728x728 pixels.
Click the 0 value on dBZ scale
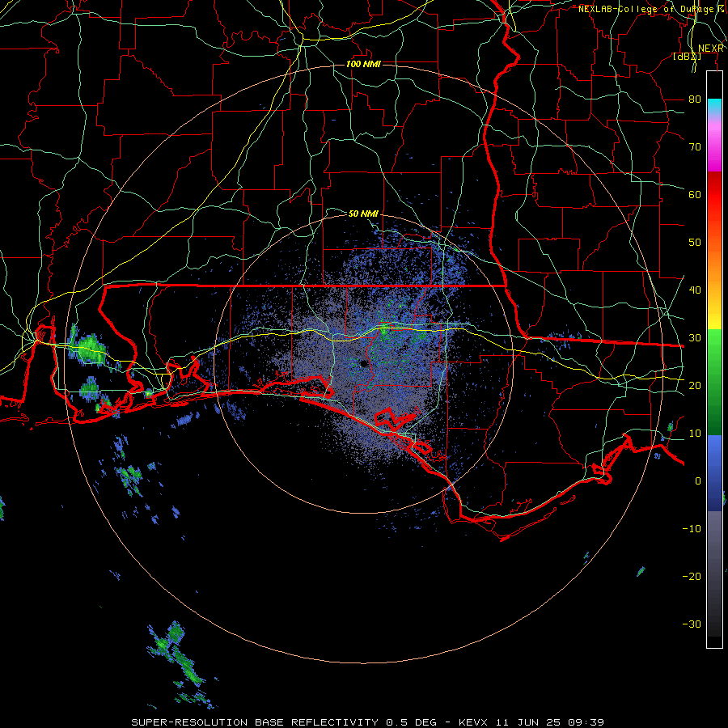698,481
